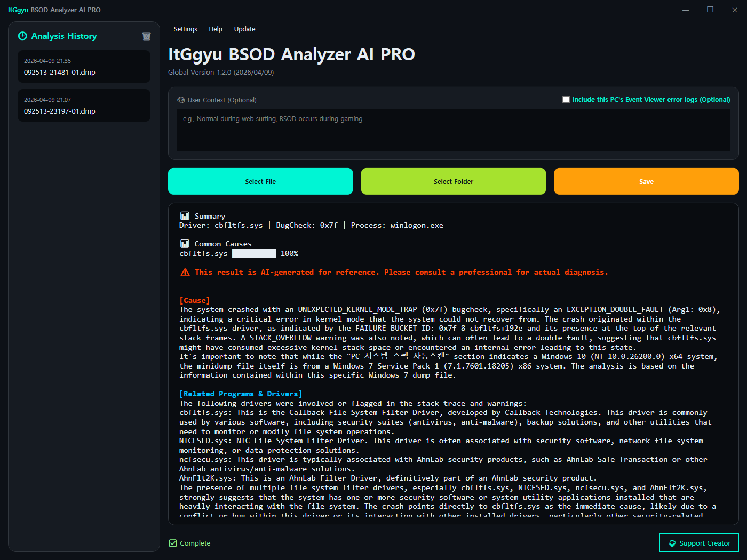Click the coffee cup icon on Support Creator
This screenshot has height=560, width=747.
pyautogui.click(x=671, y=543)
